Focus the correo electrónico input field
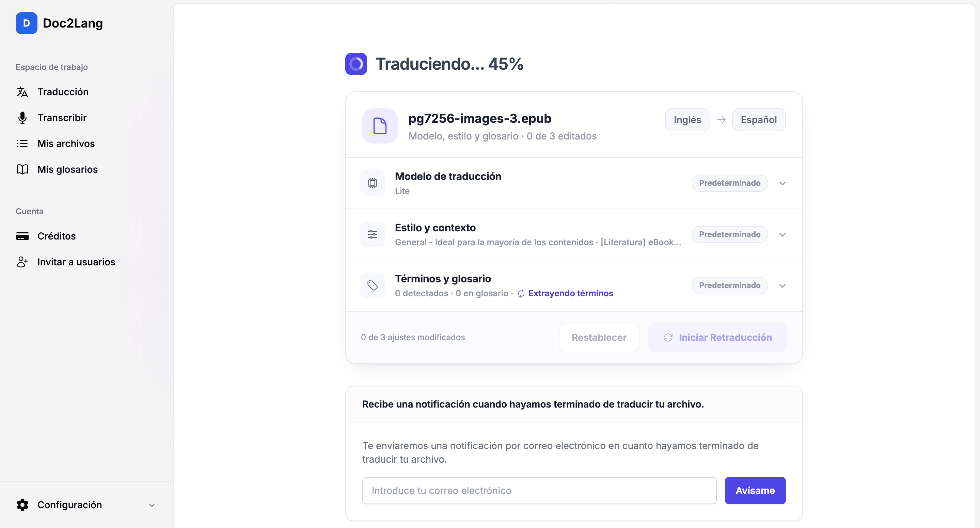The image size is (980, 528). click(x=539, y=491)
